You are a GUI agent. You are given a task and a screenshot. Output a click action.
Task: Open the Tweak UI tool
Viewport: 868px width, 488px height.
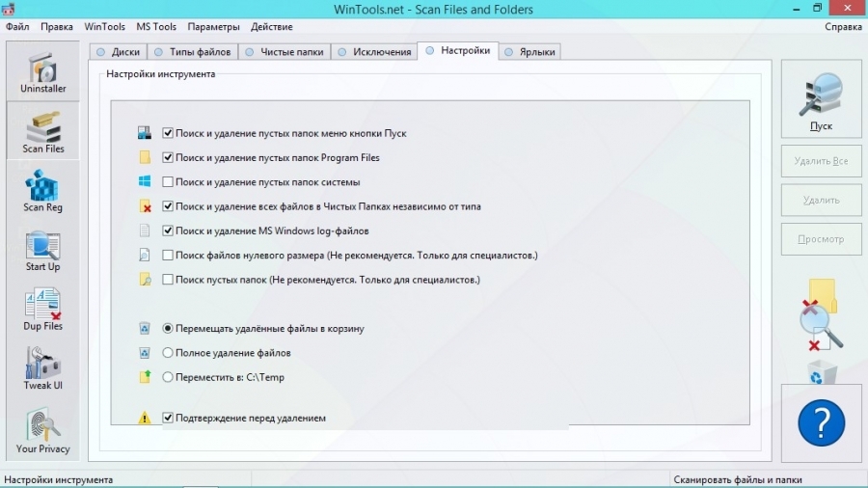[42, 368]
